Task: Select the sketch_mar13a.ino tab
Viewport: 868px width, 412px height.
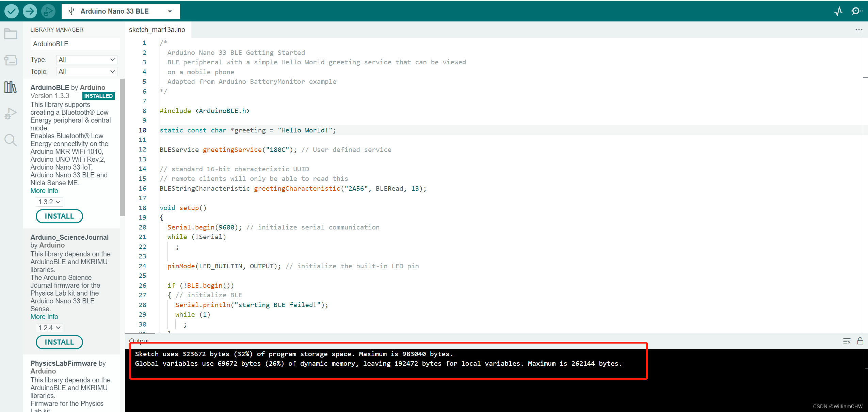Action: [x=157, y=30]
